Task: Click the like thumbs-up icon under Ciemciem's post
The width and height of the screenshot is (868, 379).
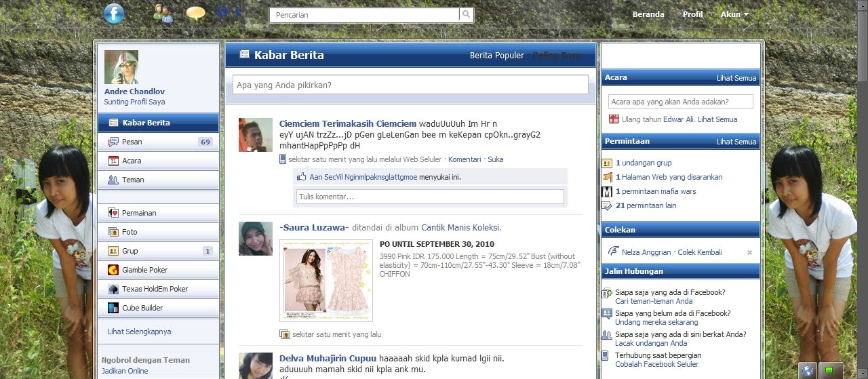Action: point(302,176)
